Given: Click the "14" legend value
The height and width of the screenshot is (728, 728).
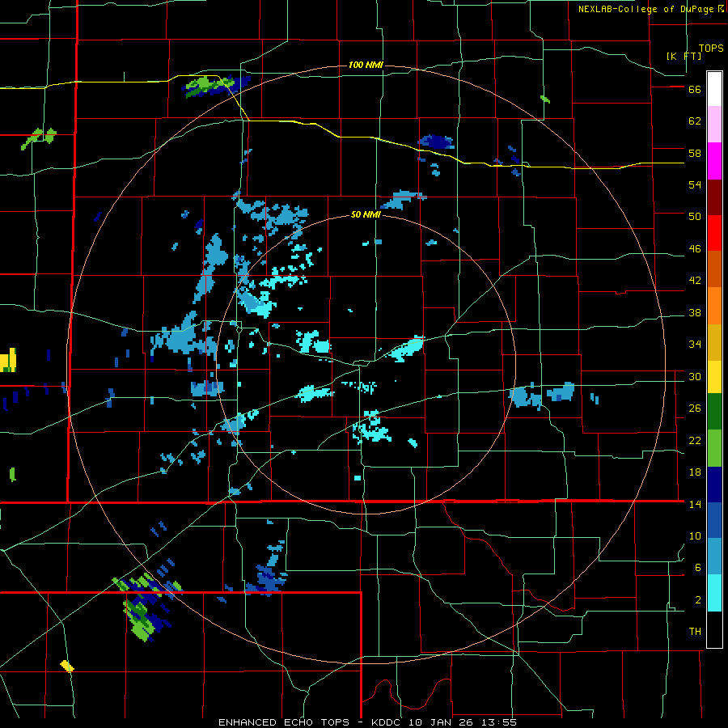Looking at the screenshot, I should (695, 504).
